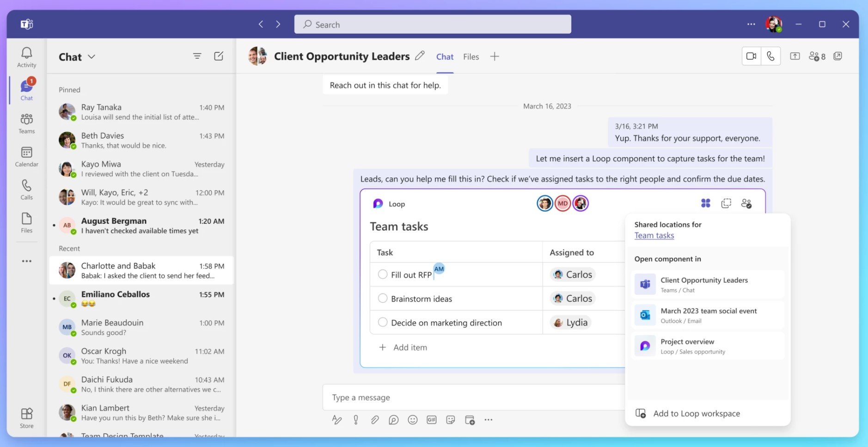
Task: Open Kian Lambert chat
Action: click(x=141, y=412)
